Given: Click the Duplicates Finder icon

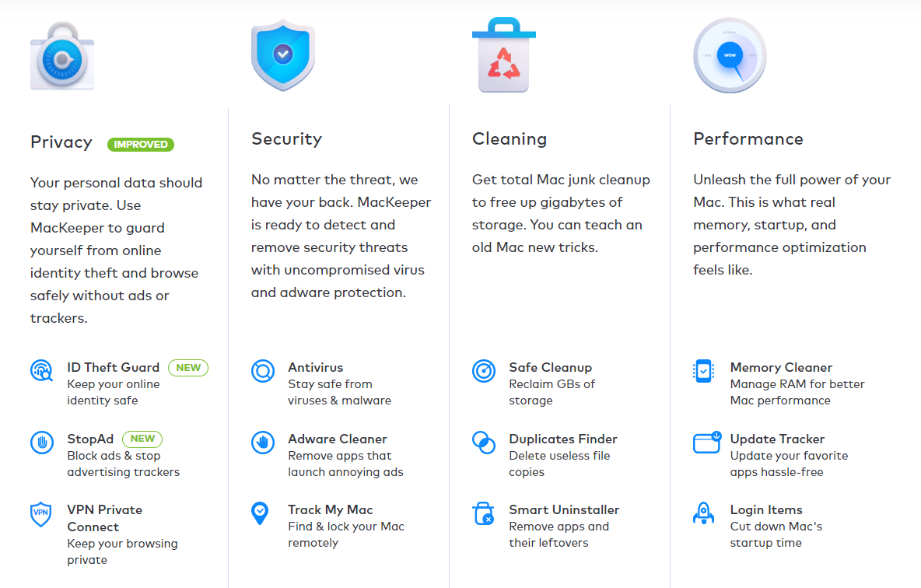Looking at the screenshot, I should [484, 442].
